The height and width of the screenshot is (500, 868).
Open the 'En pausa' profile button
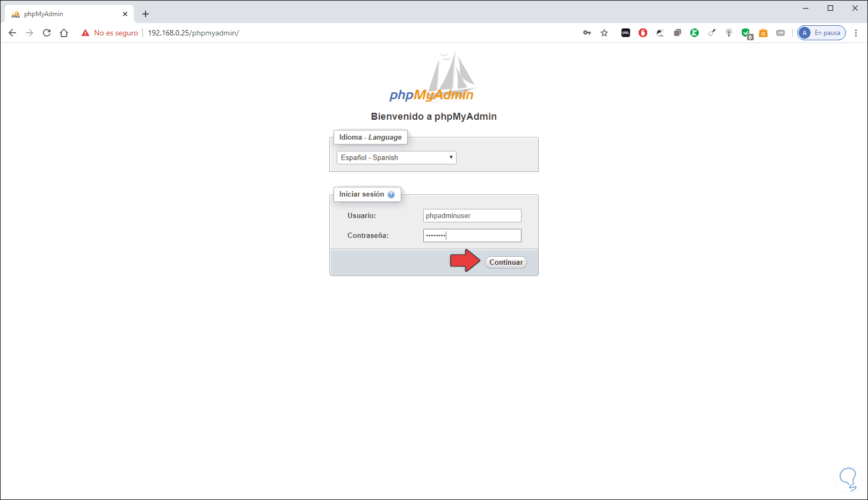[x=822, y=33]
